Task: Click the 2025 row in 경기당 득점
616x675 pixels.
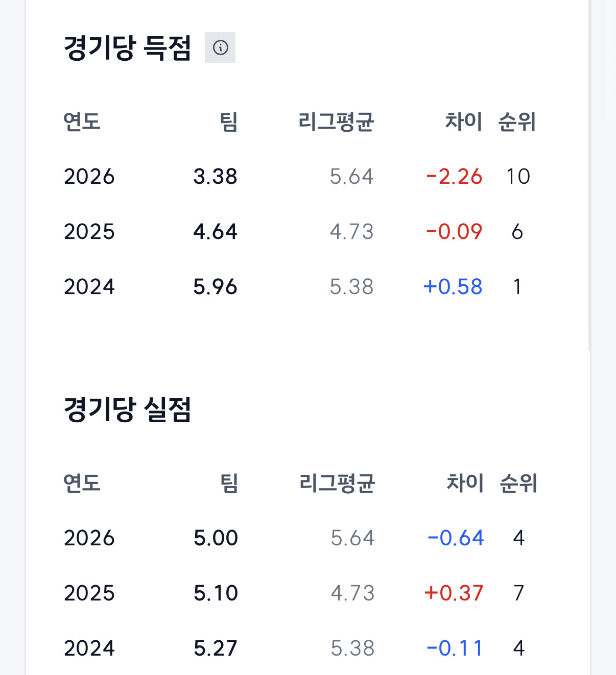Action: coord(299,232)
